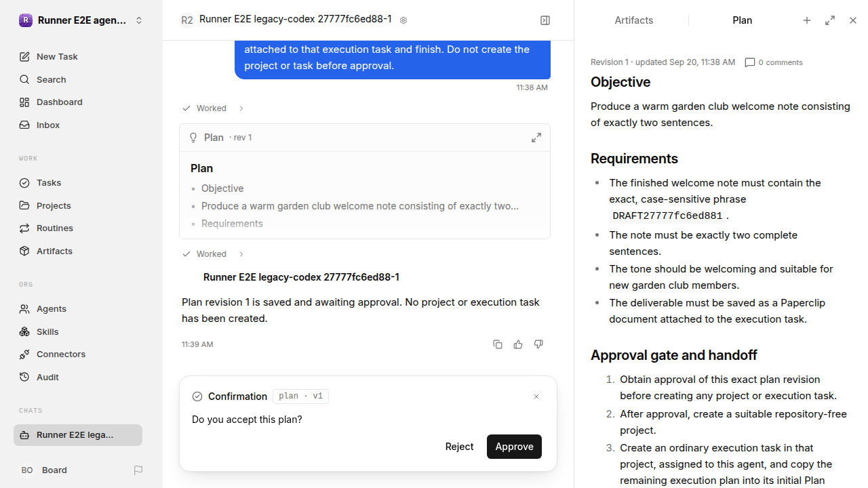Click the Projects folder icon
Viewport: 868px width, 488px height.
pyautogui.click(x=24, y=205)
